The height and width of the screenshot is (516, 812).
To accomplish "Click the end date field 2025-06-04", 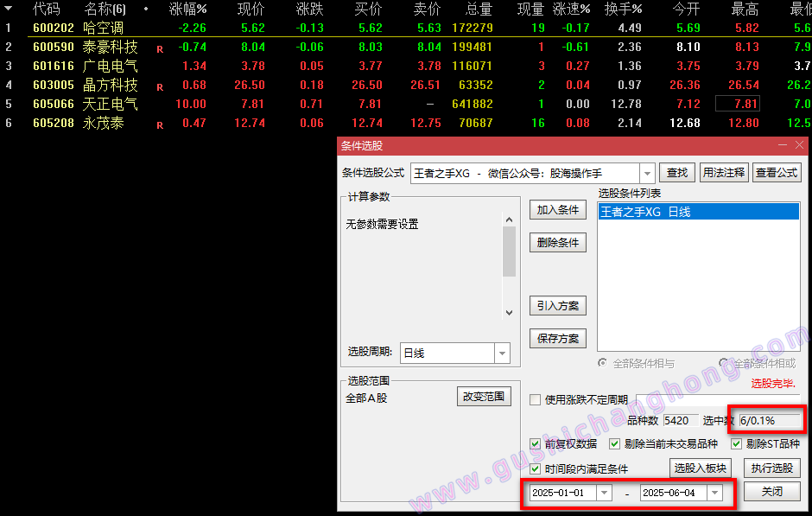I will pos(674,493).
